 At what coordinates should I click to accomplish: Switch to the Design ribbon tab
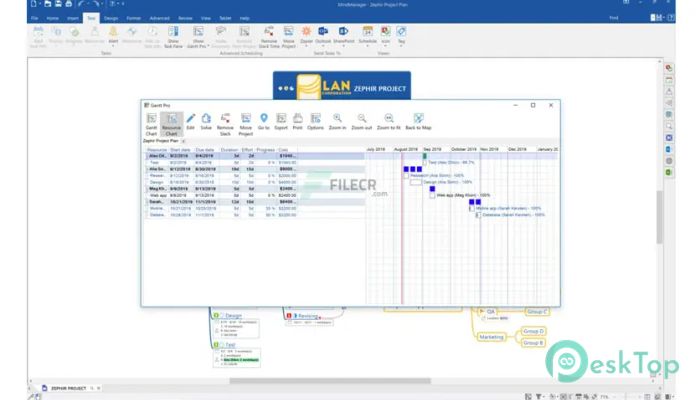[111, 18]
